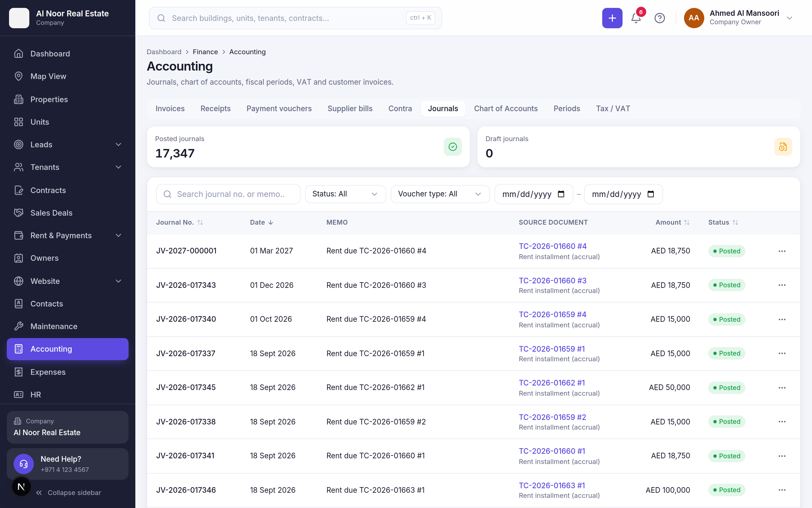Expand the Leads sidebar menu
The width and height of the screenshot is (812, 508).
tap(67, 144)
